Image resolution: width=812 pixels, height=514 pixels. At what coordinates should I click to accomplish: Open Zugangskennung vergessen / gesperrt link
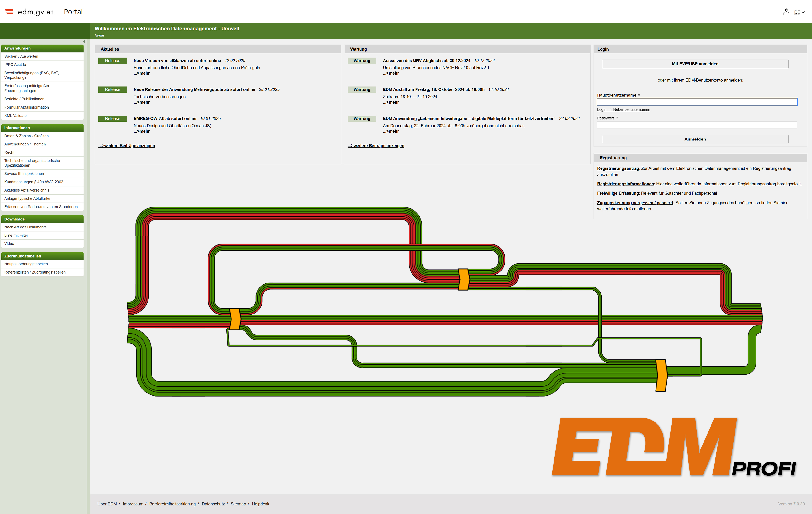tap(635, 203)
